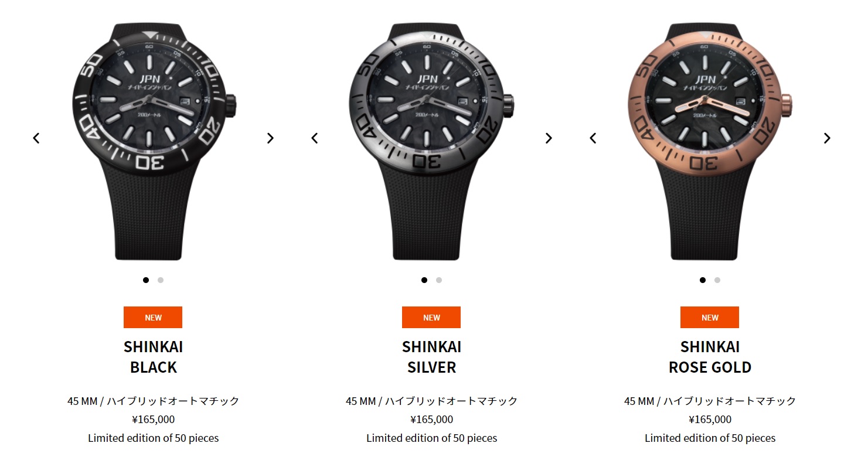868x460 pixels.
Task: Go to previous Shinkai Rose Gold image
Action: [593, 138]
